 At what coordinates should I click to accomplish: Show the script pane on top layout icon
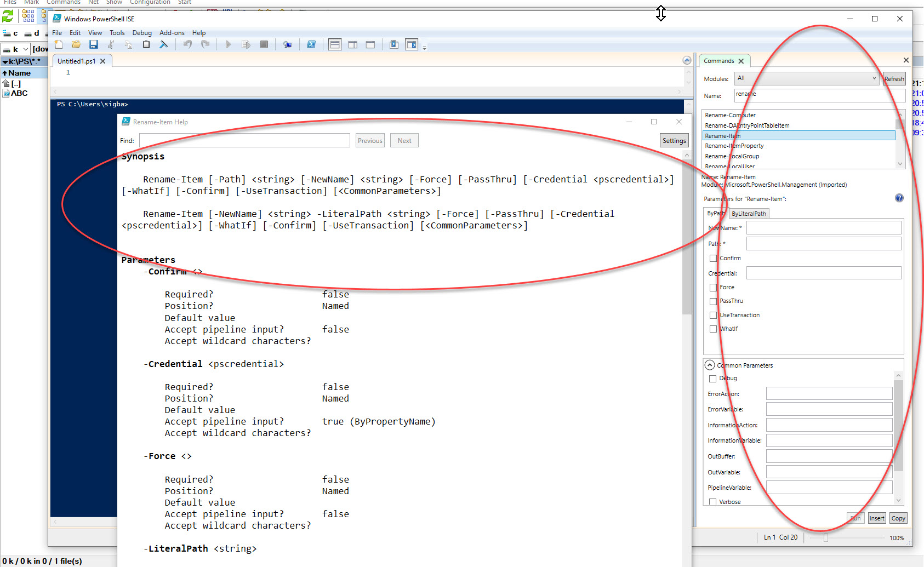point(335,45)
